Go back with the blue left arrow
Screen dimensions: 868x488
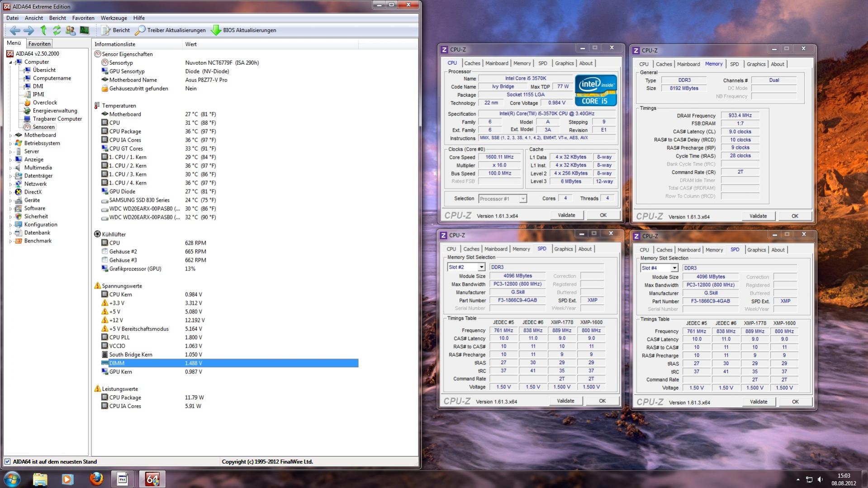coord(14,30)
